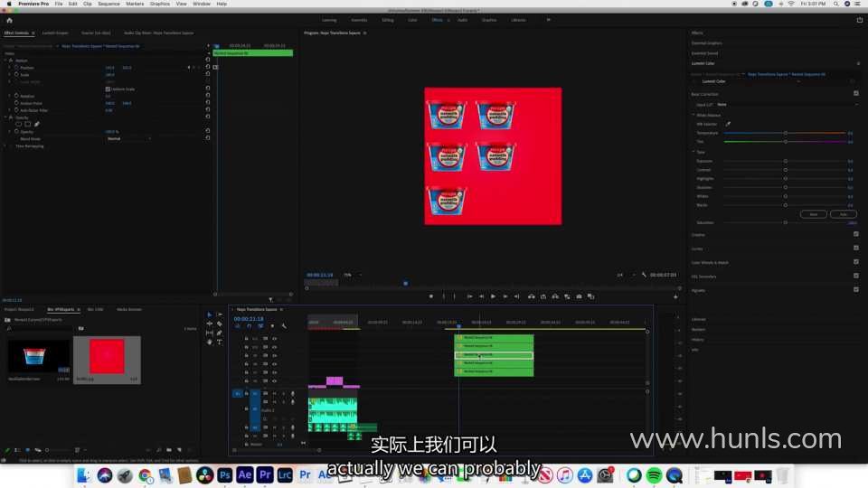This screenshot has width=868, height=488.
Task: Open the Blend Mode dropdown
Action: click(128, 138)
